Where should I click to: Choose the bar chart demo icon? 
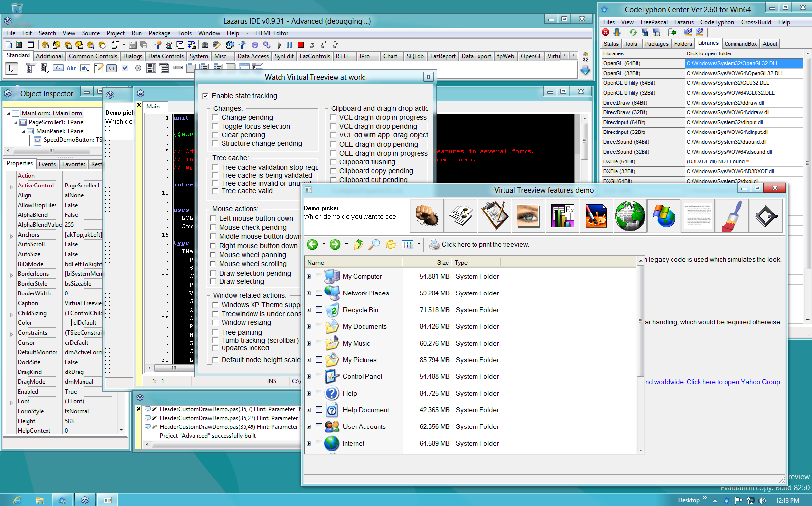coord(562,215)
